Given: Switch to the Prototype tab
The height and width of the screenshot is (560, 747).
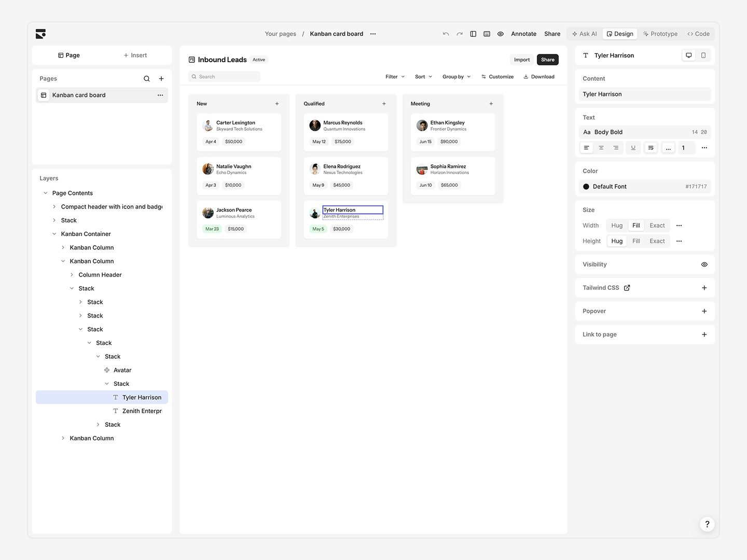Looking at the screenshot, I should coord(660,34).
